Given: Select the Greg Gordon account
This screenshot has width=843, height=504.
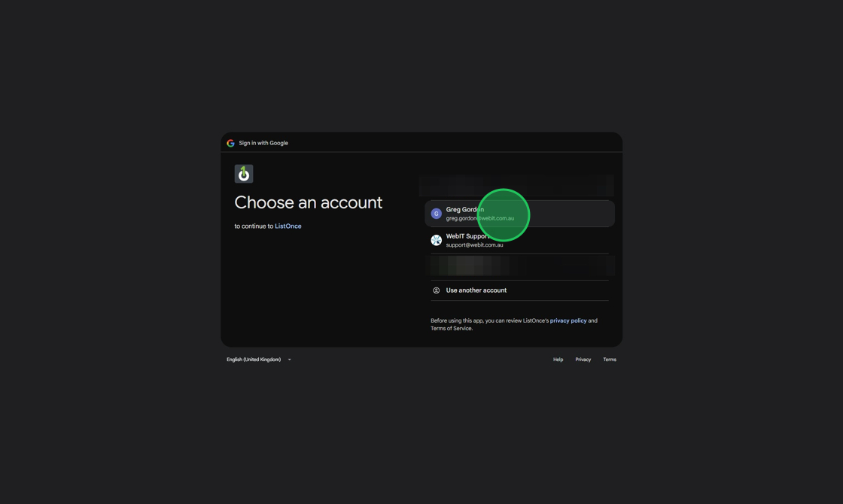Looking at the screenshot, I should click(519, 214).
